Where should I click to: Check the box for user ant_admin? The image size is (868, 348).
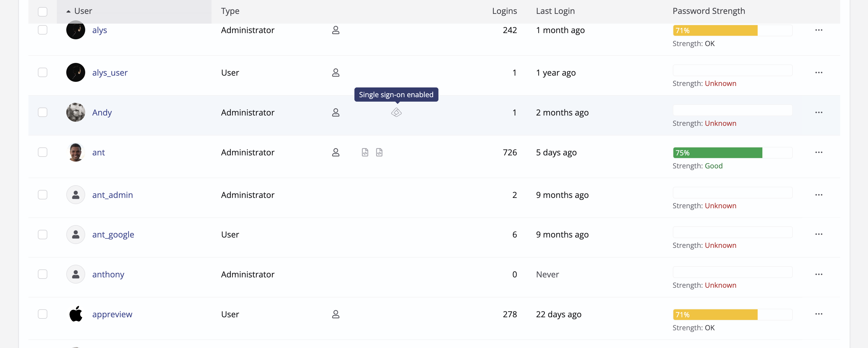tap(43, 194)
